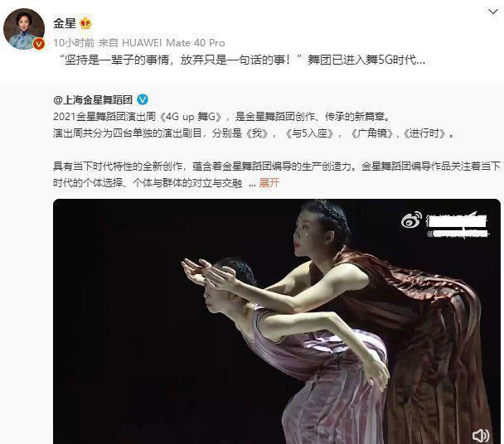
Task: Open 金星 profile avatar
Action: pyautogui.click(x=24, y=29)
